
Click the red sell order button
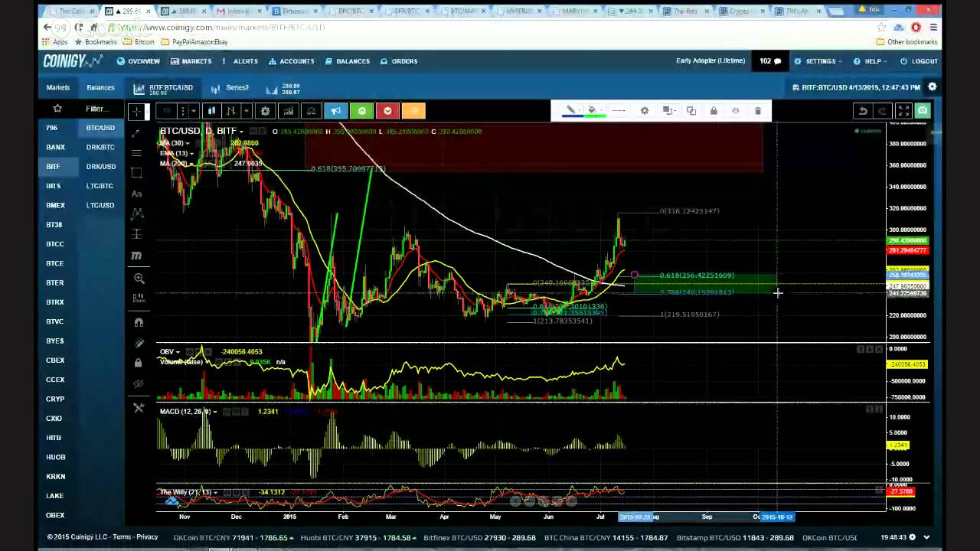point(387,111)
